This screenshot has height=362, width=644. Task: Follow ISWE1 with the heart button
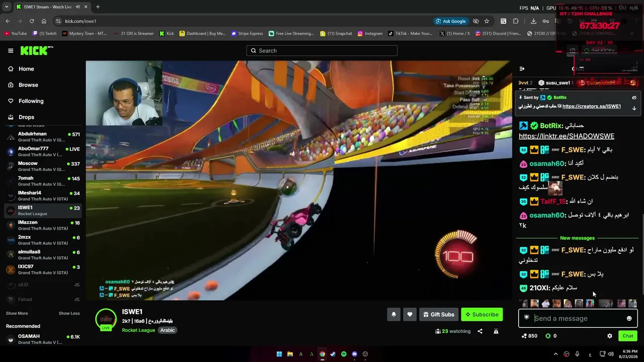pyautogui.click(x=410, y=314)
